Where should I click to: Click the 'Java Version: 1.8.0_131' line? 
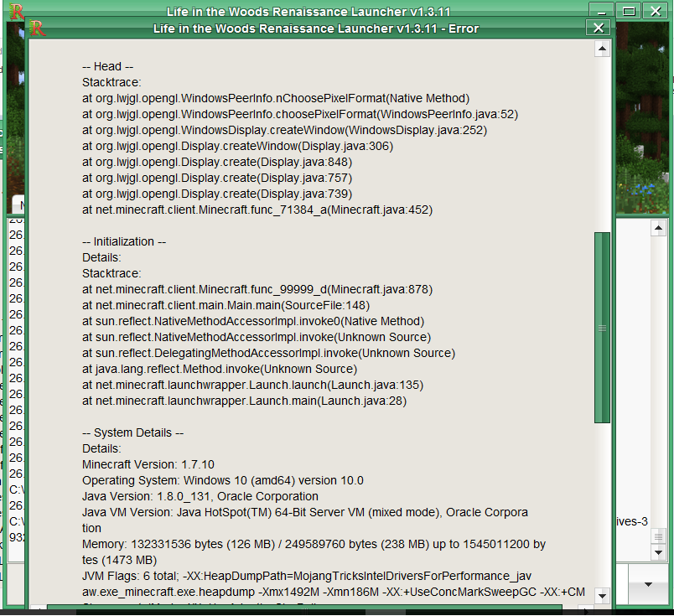point(200,496)
